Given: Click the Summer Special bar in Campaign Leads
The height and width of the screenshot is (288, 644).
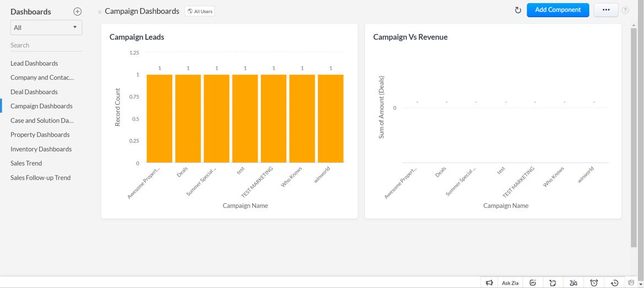Looking at the screenshot, I should [217, 119].
